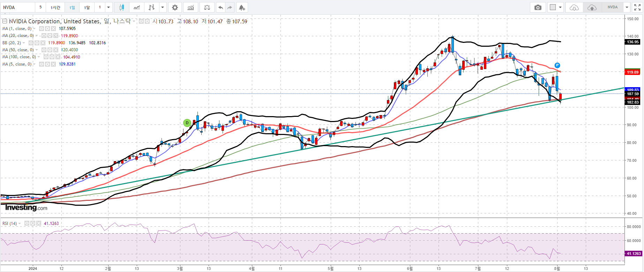Select the candlestick chart style
The height and width of the screenshot is (272, 644).
121,7
